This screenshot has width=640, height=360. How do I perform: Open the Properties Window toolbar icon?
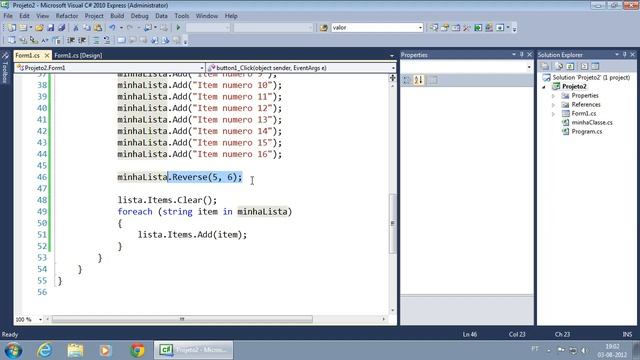[x=445, y=28]
